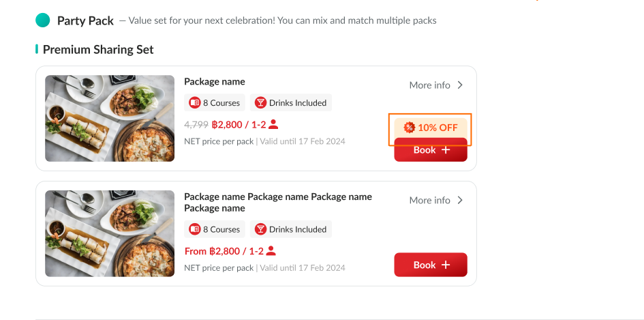The image size is (644, 320).
Task: Click the struck-through 4,799 original price
Action: tap(196, 125)
